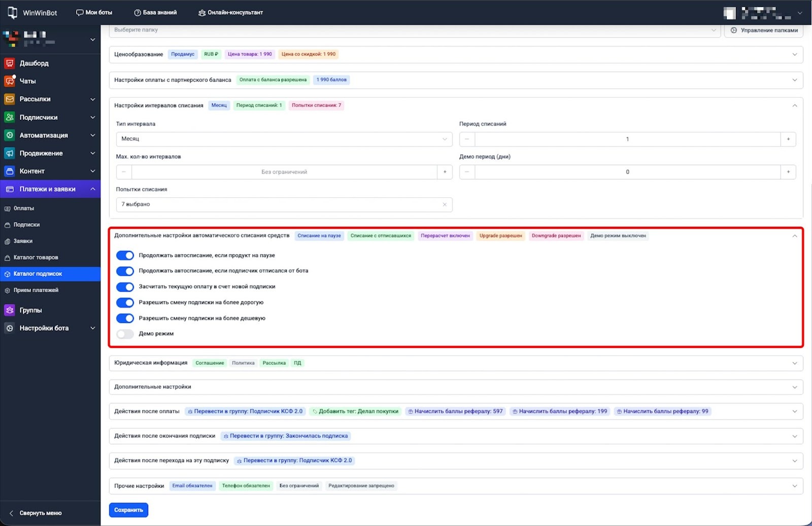The width and height of the screenshot is (812, 526).
Task: Expand the Юридическая информация section
Action: pos(794,363)
